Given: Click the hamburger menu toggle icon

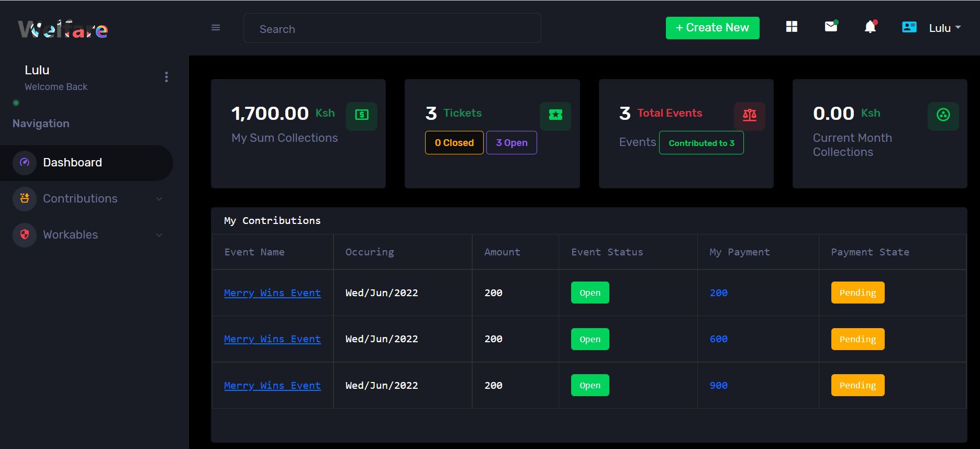Looking at the screenshot, I should tap(216, 28).
